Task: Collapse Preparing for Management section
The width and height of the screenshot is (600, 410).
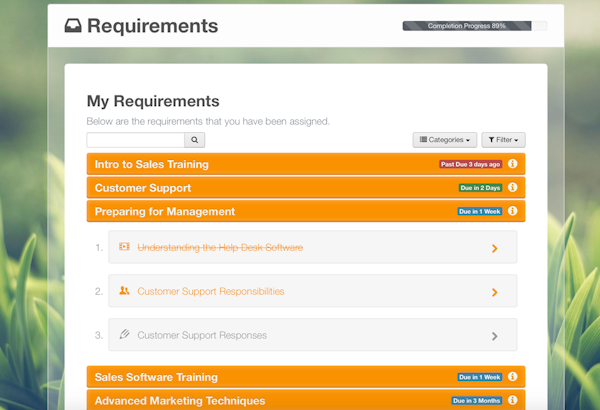Action: pyautogui.click(x=306, y=211)
